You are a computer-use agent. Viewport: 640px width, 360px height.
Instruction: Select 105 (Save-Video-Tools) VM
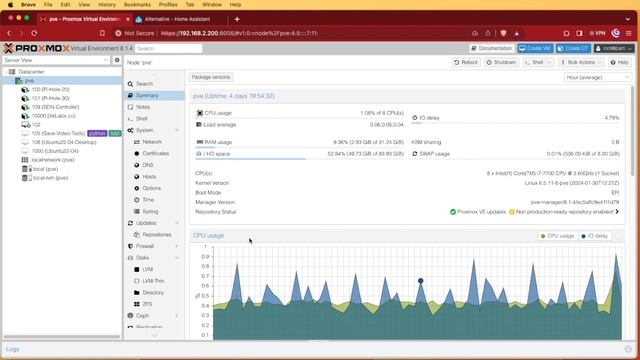(x=58, y=133)
